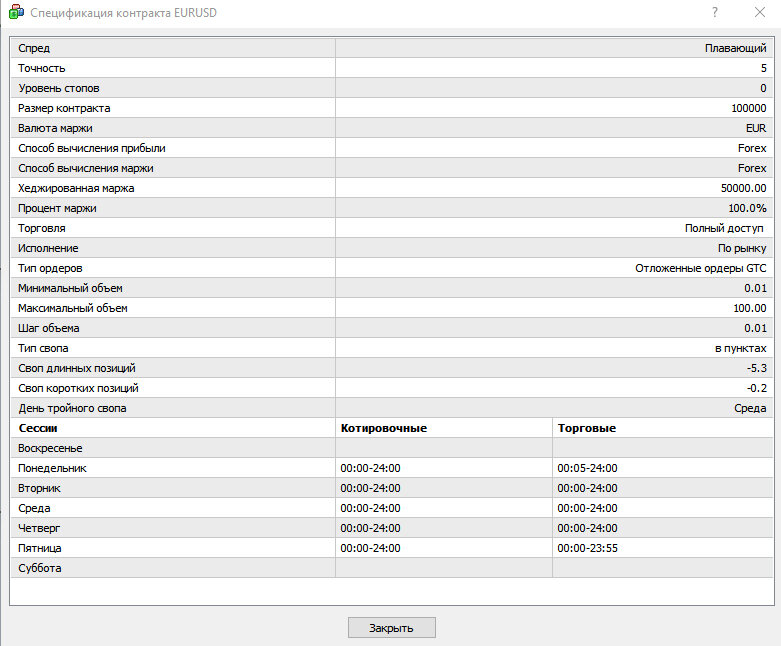Click the Максимальный объем label
The height and width of the screenshot is (646, 781).
point(72,308)
